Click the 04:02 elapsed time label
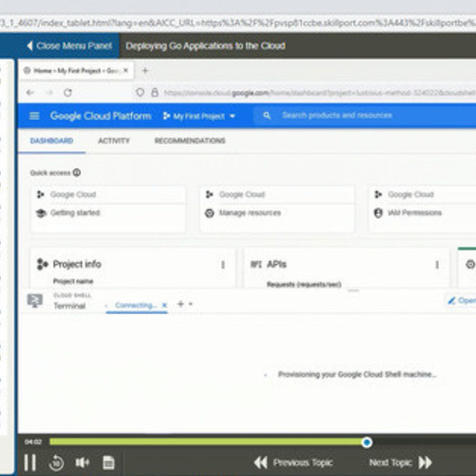This screenshot has height=476, width=476. (33, 441)
